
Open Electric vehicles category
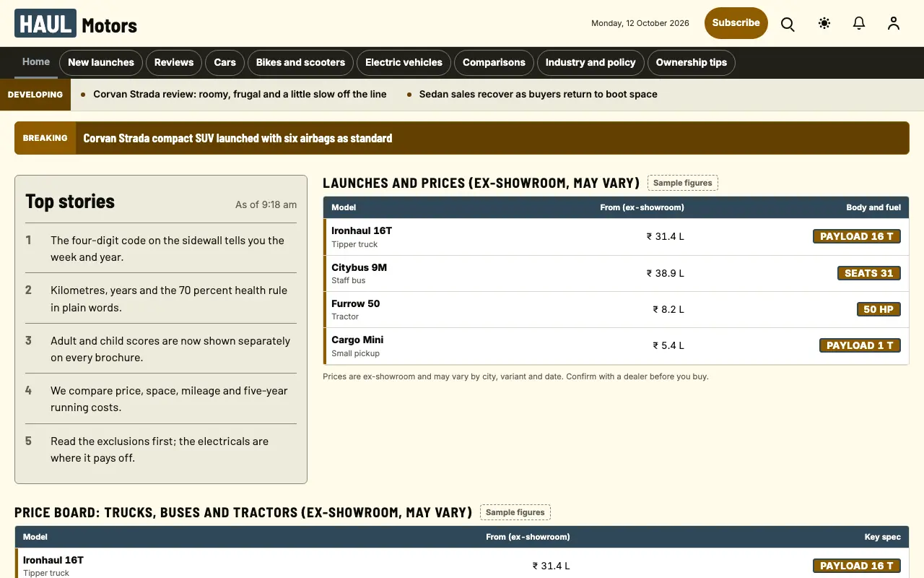point(404,63)
